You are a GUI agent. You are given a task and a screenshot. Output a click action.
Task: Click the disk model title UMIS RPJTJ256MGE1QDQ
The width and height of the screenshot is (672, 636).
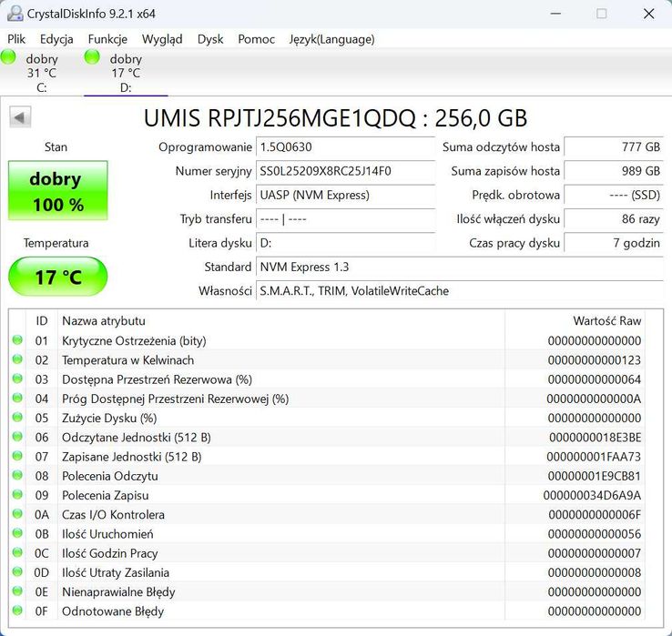(x=280, y=117)
